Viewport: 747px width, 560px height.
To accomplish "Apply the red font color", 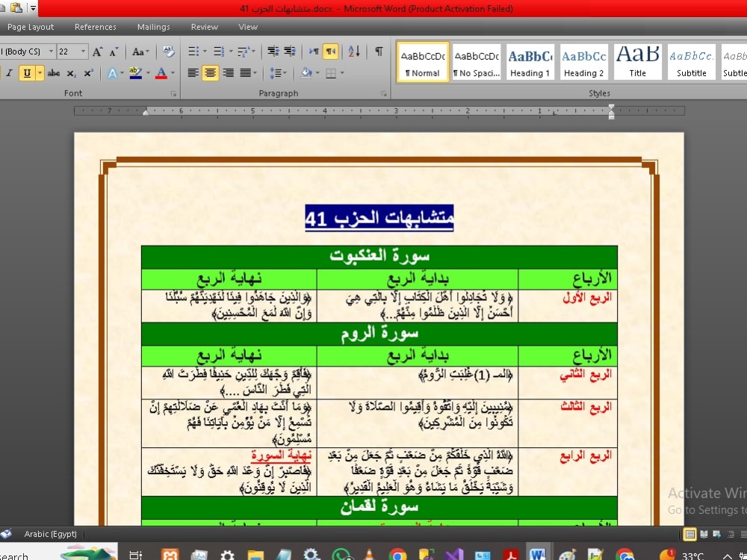I will point(161,73).
